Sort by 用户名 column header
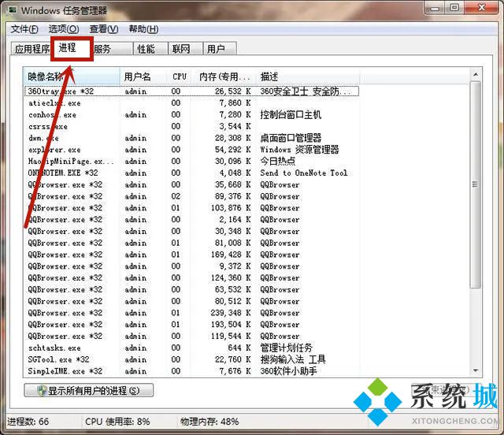Screen dimensions: 504x435 143,76
